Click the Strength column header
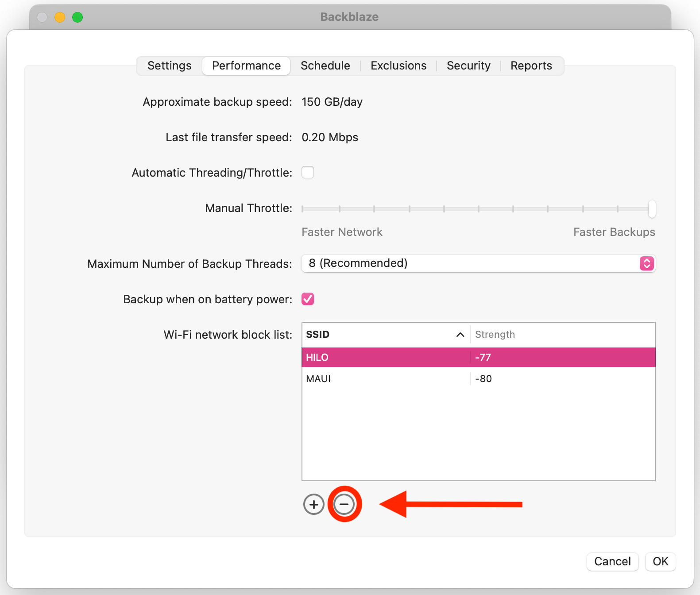The image size is (700, 595). [x=562, y=335]
